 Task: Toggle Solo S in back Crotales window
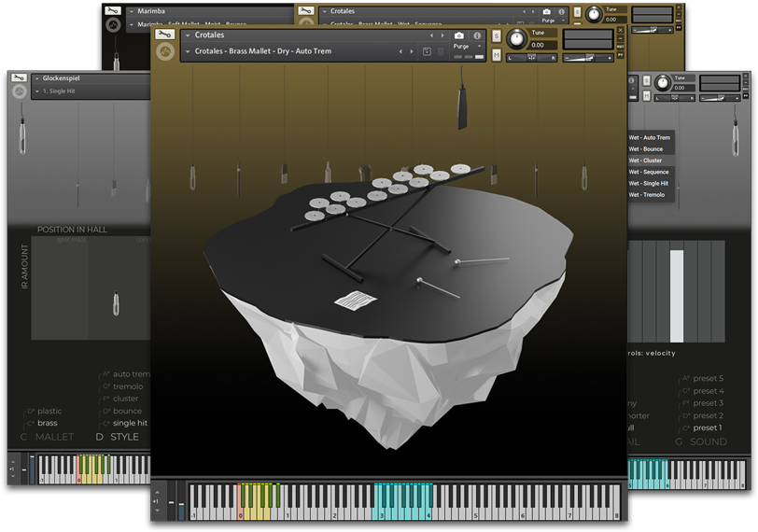577,12
